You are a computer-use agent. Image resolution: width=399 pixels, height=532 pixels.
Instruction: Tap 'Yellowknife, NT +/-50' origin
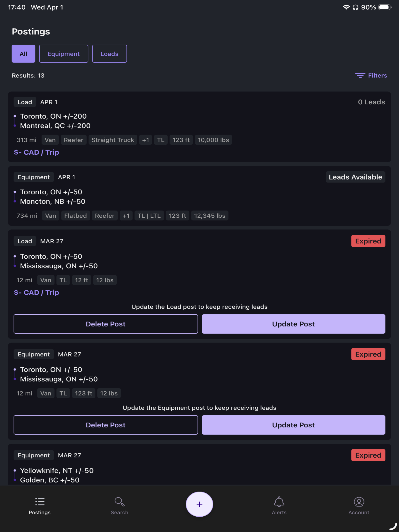coord(57,470)
